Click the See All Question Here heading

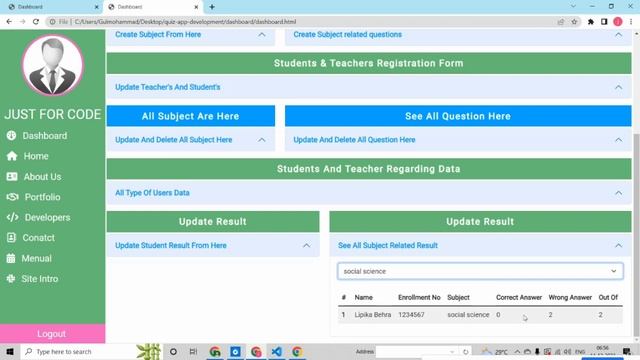[x=458, y=116]
